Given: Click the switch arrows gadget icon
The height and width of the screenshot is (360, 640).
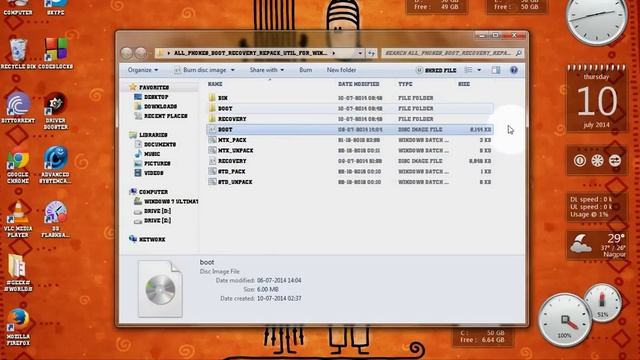Looking at the screenshot, I should [615, 160].
